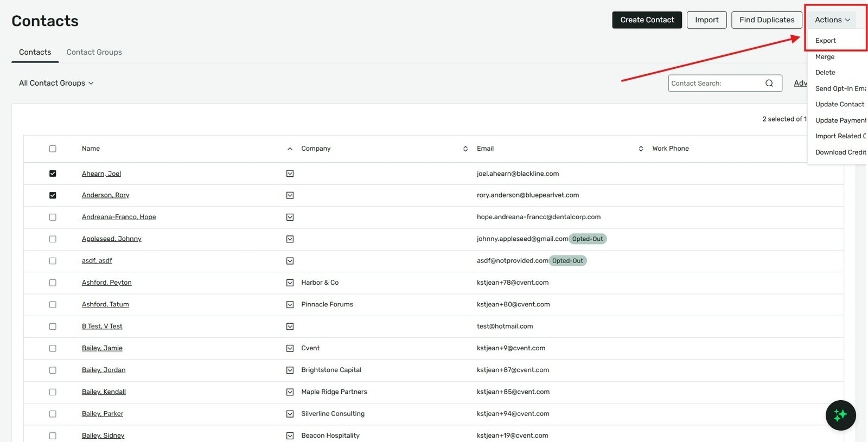Open the sparkle AI assistant button
868x442 pixels.
pos(840,415)
